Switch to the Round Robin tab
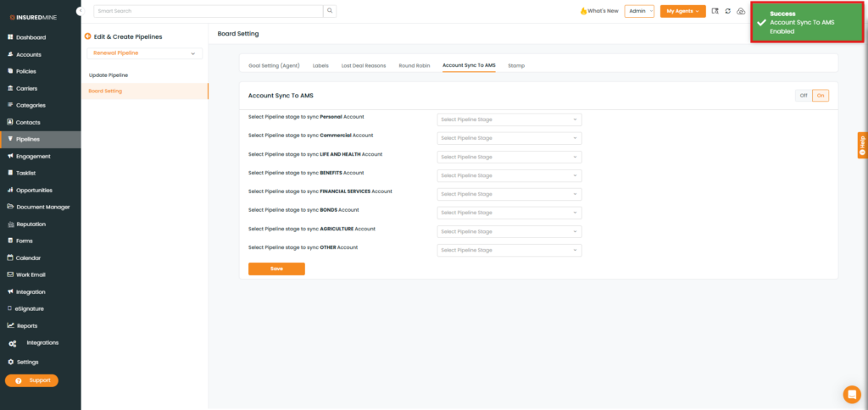The width and height of the screenshot is (868, 410). [414, 65]
